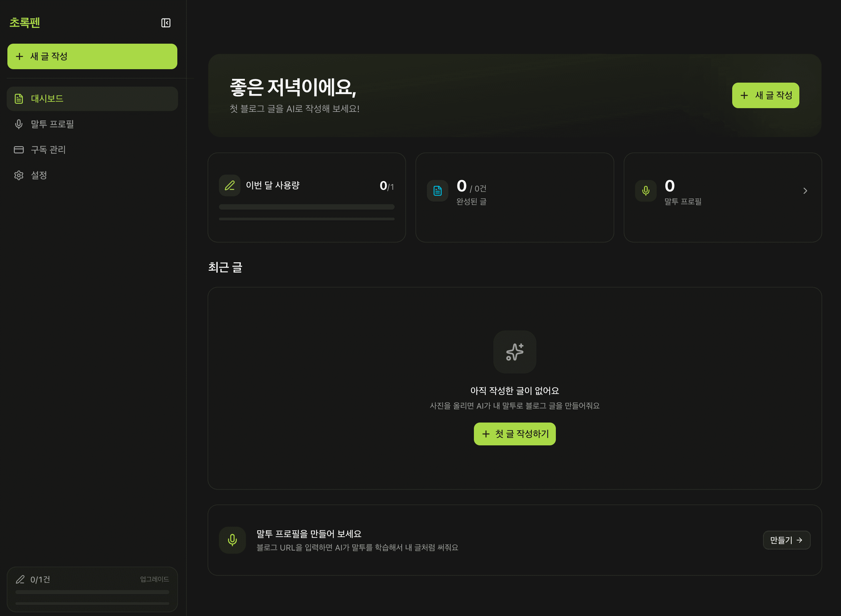Expand 말투 프로필 card via chevron arrow

tap(805, 191)
